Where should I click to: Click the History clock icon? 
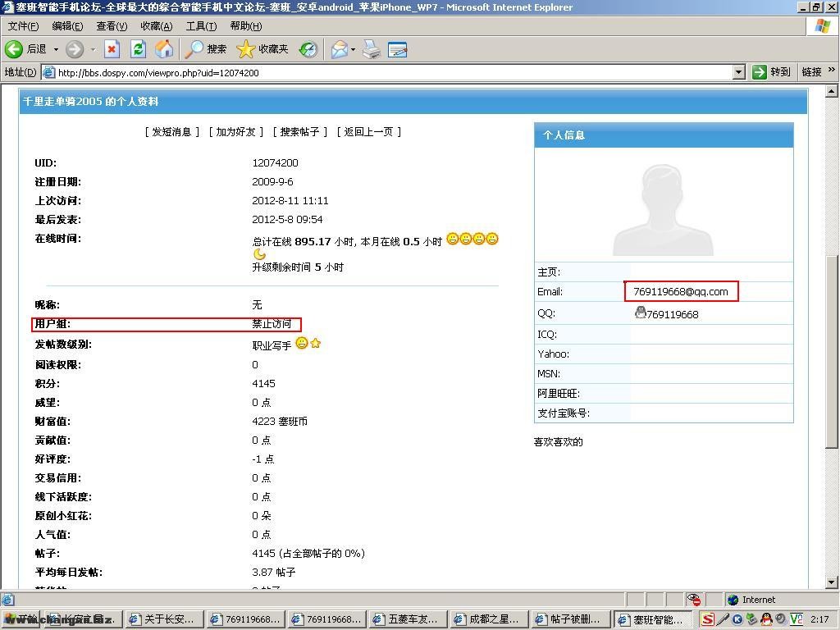(308, 49)
